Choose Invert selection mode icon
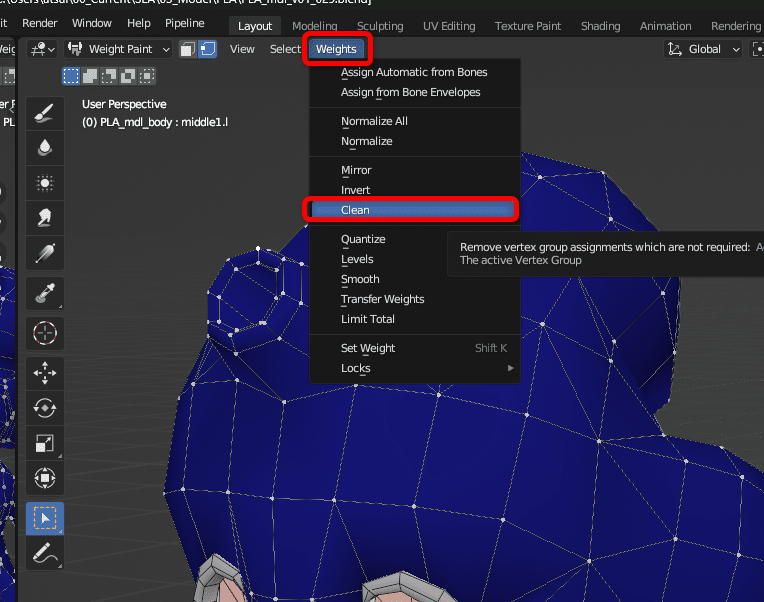Viewport: 764px width, 602px height. (128, 76)
